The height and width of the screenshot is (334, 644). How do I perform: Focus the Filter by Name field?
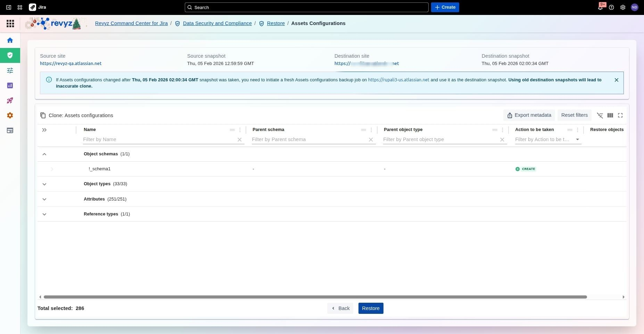point(158,139)
